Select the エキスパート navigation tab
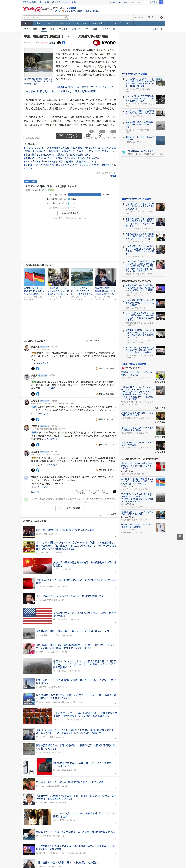 click(x=64, y=24)
